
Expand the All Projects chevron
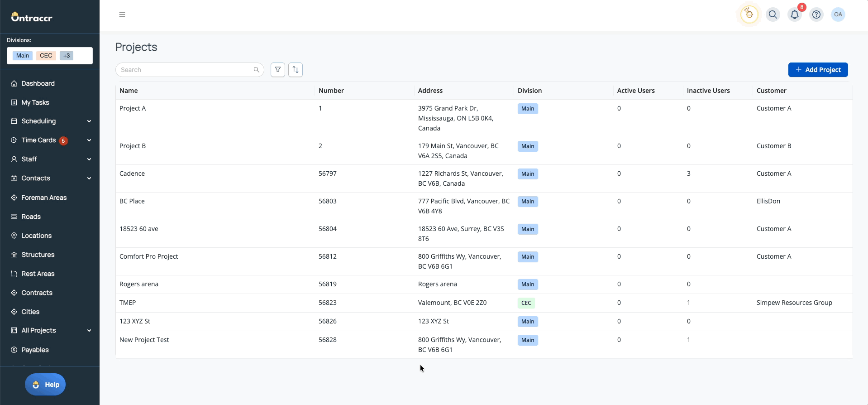click(89, 331)
